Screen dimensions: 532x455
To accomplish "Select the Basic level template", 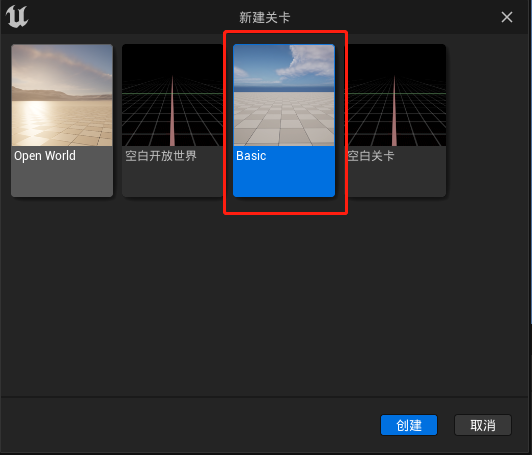I will 284,120.
